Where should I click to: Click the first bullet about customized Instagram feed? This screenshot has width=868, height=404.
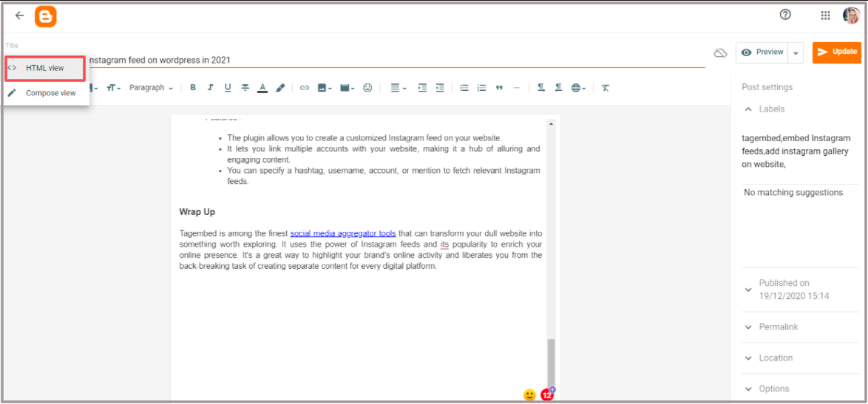pos(365,137)
